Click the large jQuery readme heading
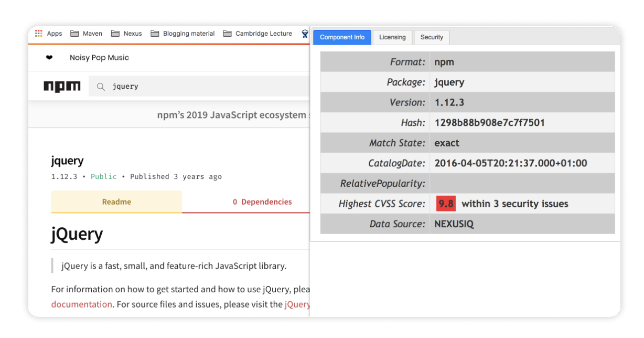 [x=77, y=234]
